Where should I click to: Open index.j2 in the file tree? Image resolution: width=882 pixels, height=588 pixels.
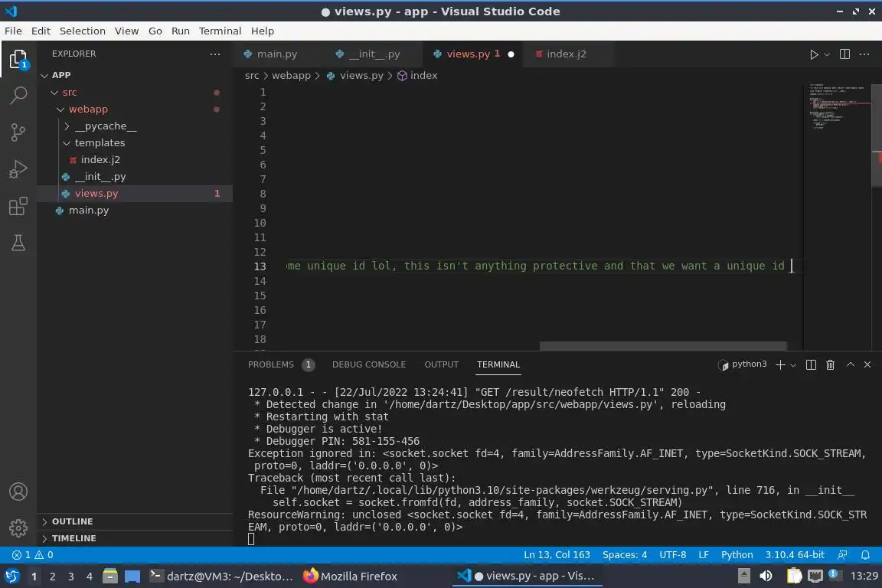(x=135, y=160)
